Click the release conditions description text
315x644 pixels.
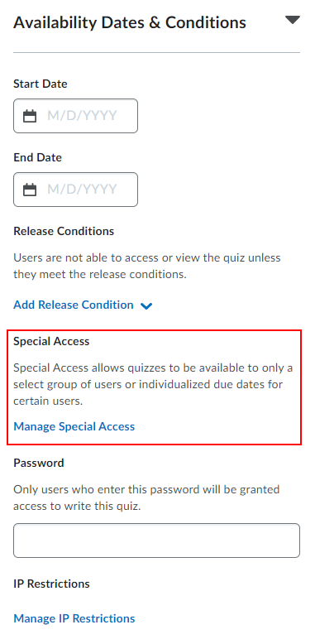tap(147, 267)
